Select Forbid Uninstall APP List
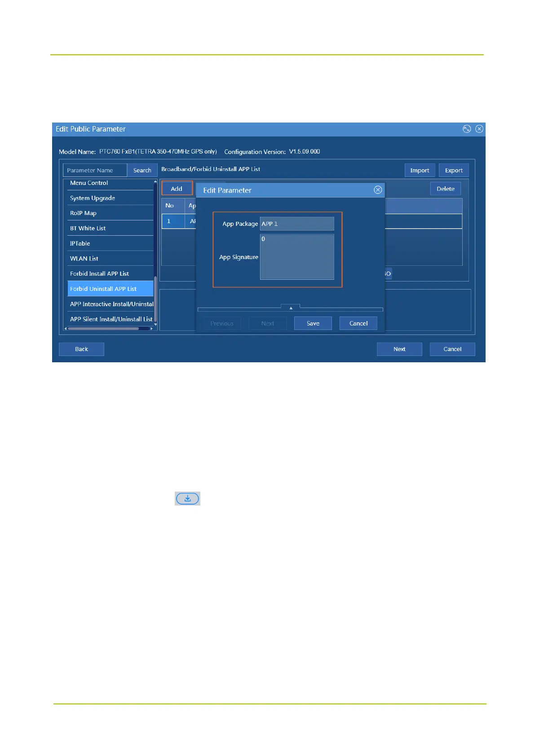This screenshot has height=756, width=535. (x=110, y=289)
